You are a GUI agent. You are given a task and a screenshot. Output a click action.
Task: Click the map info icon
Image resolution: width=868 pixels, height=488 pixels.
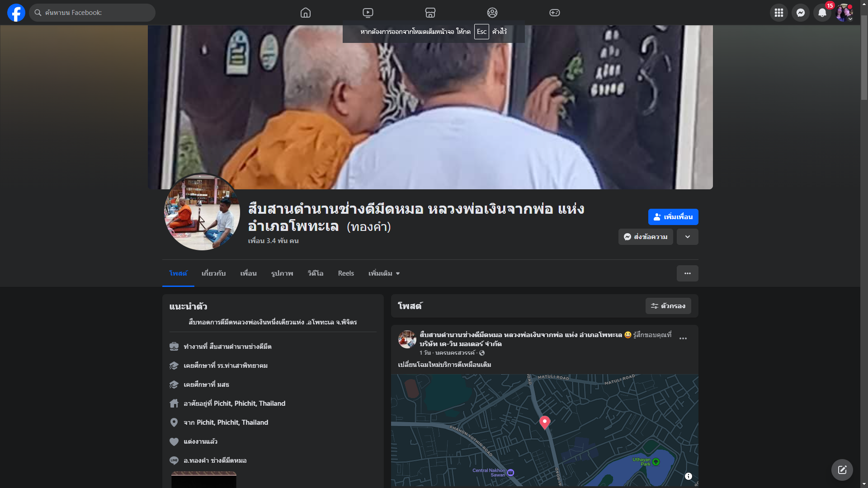coord(688,476)
